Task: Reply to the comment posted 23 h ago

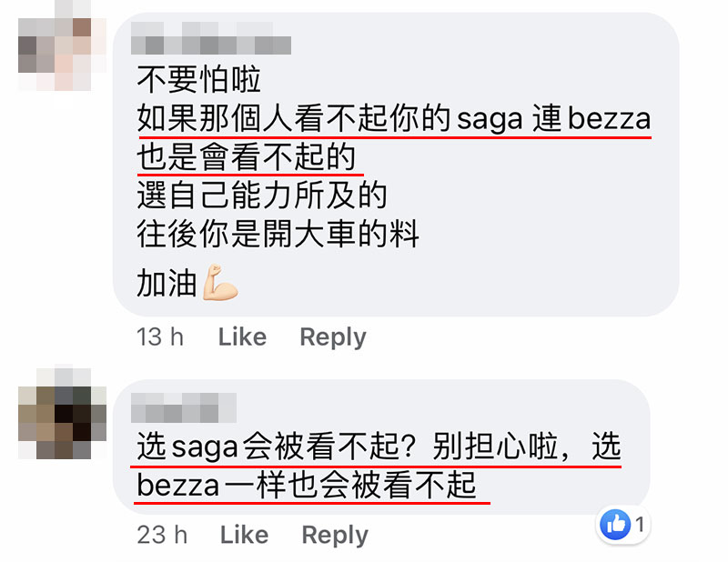Action: coord(335,536)
